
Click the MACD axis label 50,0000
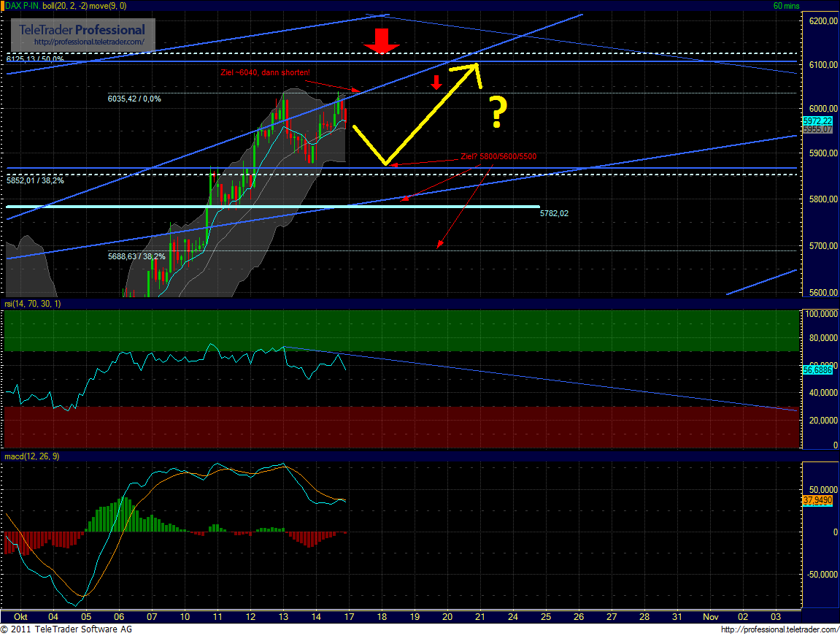click(x=823, y=490)
